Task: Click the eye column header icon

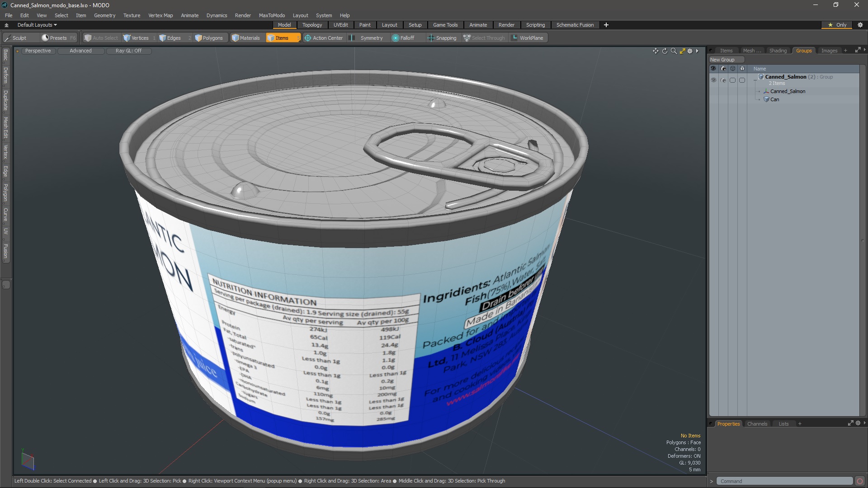Action: click(713, 69)
